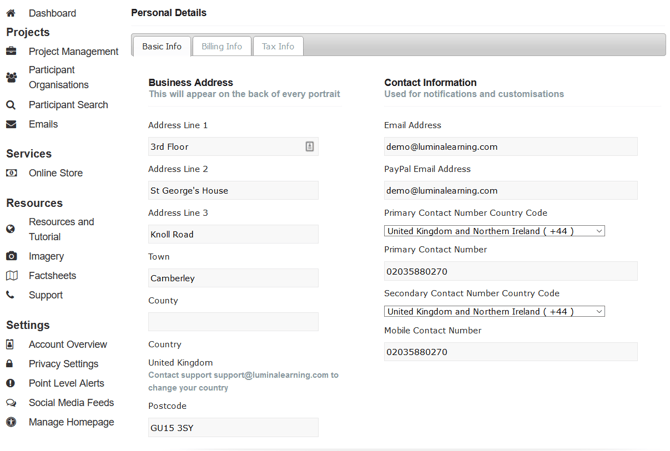The height and width of the screenshot is (451, 670).
Task: Click the Project Management briefcase icon
Action: coord(11,51)
